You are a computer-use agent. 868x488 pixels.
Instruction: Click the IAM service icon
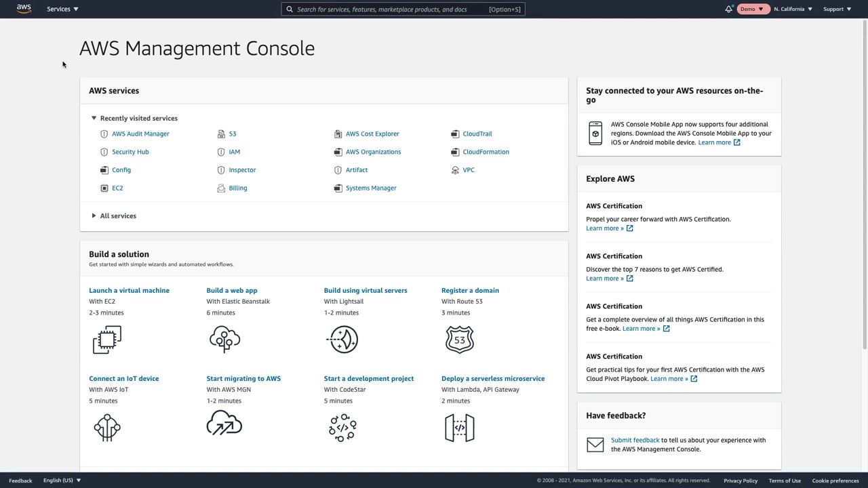coord(221,152)
